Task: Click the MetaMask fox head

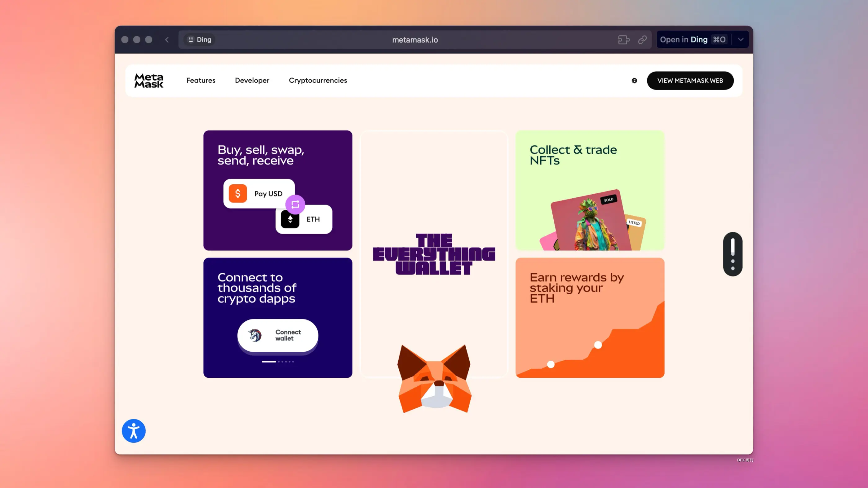Action: pos(435,378)
